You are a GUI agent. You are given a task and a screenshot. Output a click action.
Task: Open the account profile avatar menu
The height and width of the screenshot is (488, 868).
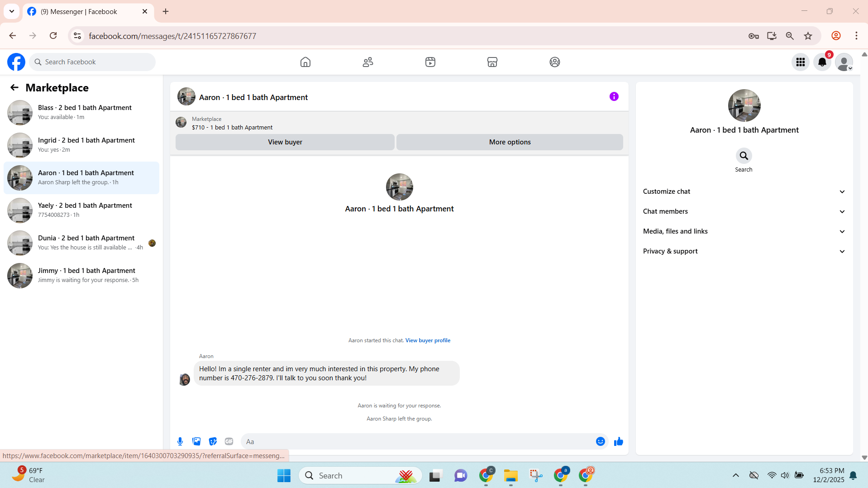point(844,62)
